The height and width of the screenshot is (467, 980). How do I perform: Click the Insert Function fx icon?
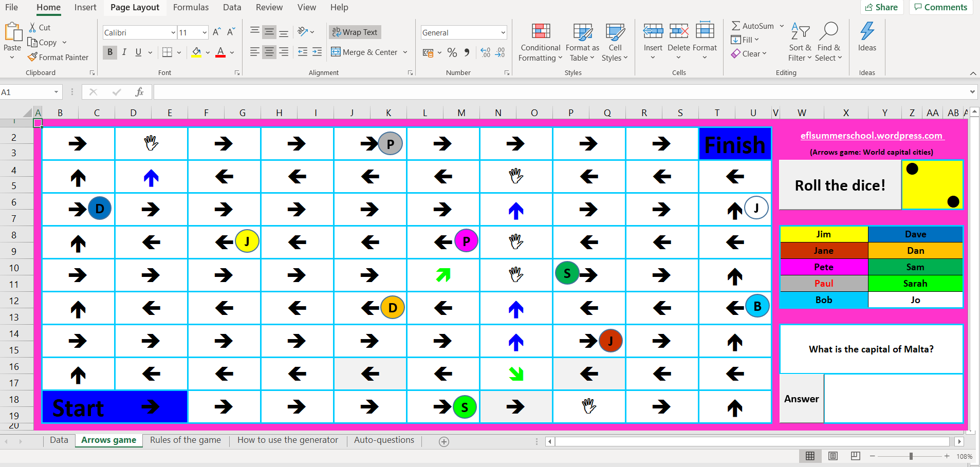139,92
